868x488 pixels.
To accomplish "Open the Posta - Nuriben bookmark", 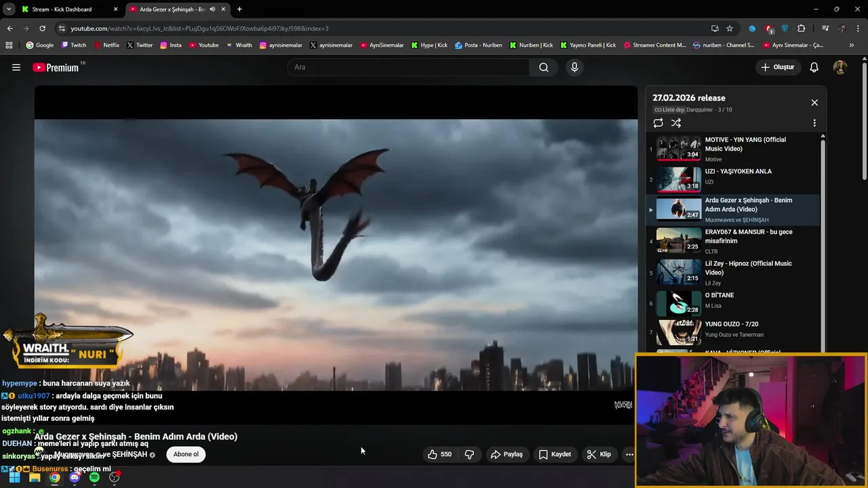I will [478, 45].
